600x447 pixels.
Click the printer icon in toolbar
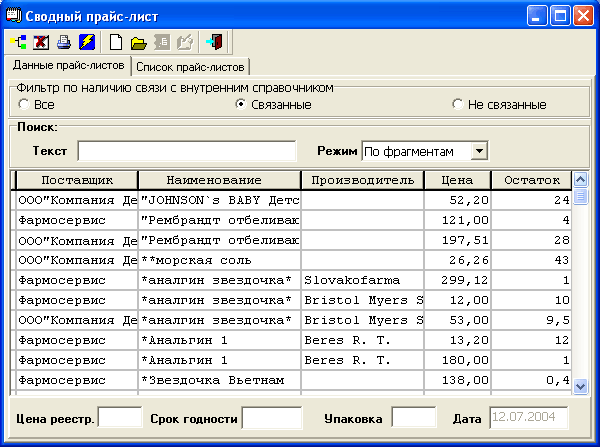coord(63,42)
